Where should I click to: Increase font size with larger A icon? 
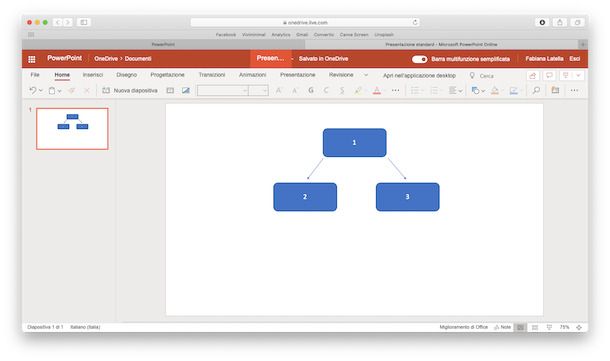pyautogui.click(x=278, y=90)
